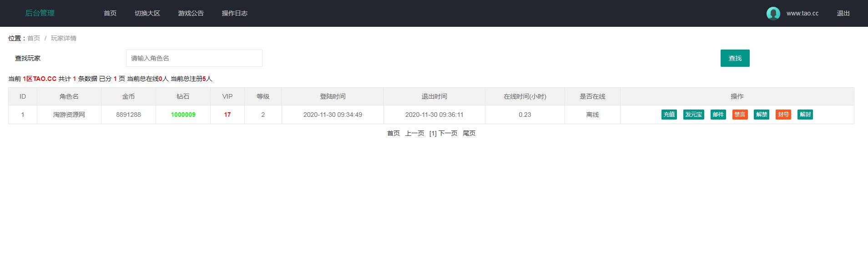
Task: Jump to last page via 尾页
Action: click(469, 133)
